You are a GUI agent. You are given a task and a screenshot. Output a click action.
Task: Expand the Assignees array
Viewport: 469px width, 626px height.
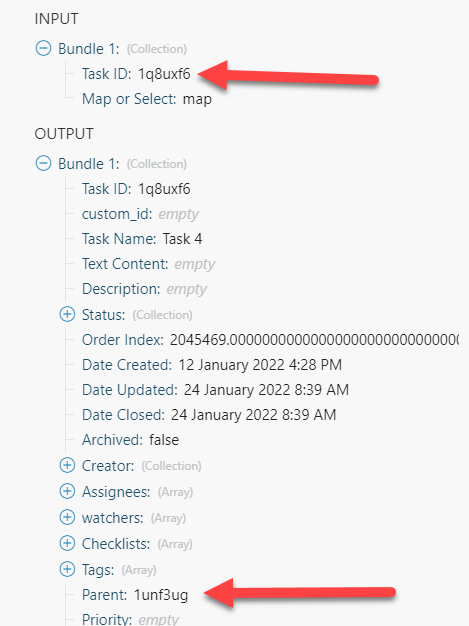[x=67, y=491]
